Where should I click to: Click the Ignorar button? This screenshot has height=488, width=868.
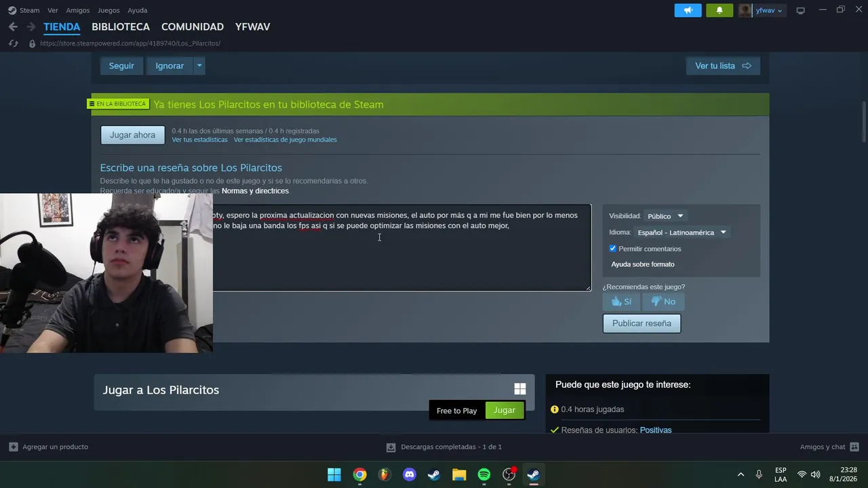pyautogui.click(x=170, y=66)
